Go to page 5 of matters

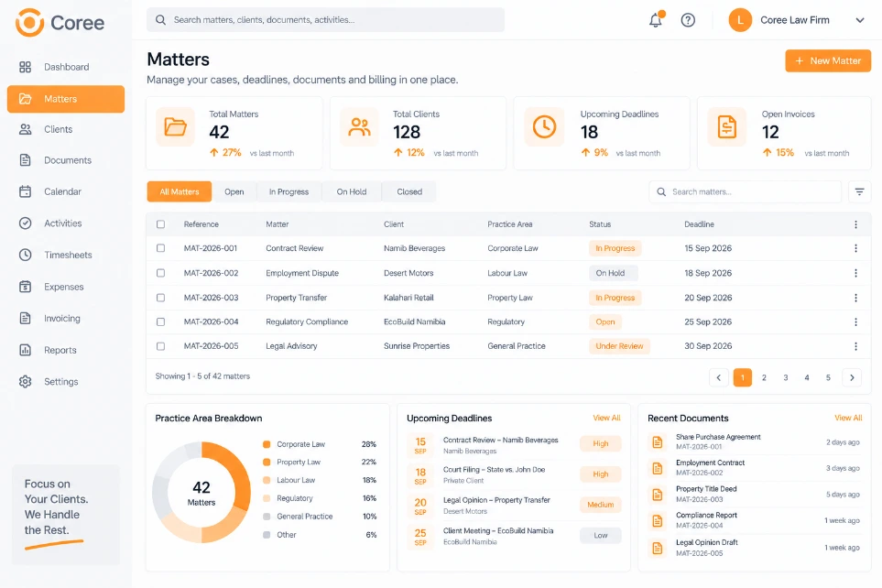coord(828,377)
